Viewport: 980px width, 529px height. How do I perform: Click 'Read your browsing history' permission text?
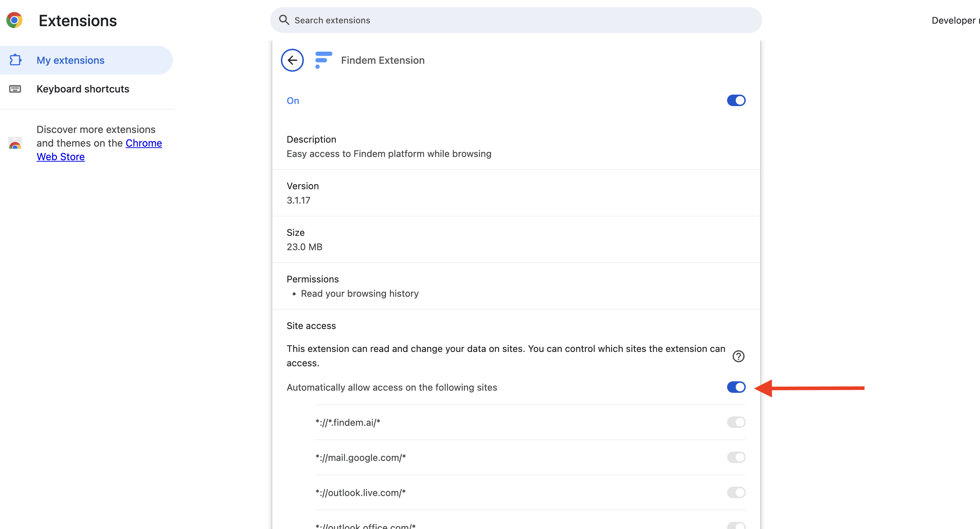point(359,294)
